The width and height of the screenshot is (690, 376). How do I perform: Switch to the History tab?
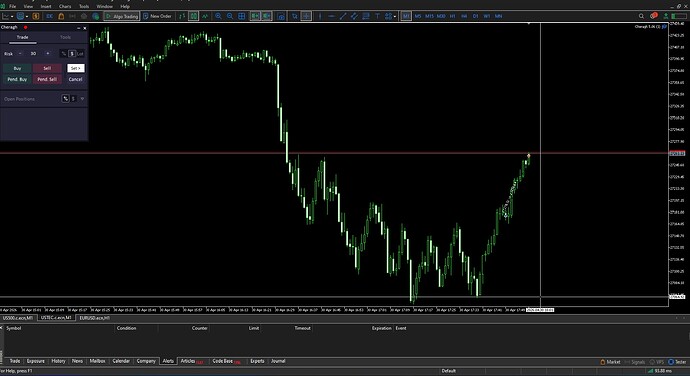click(58, 361)
